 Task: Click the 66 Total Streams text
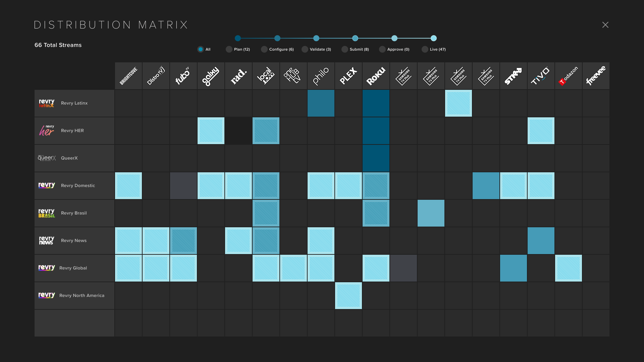click(x=58, y=45)
